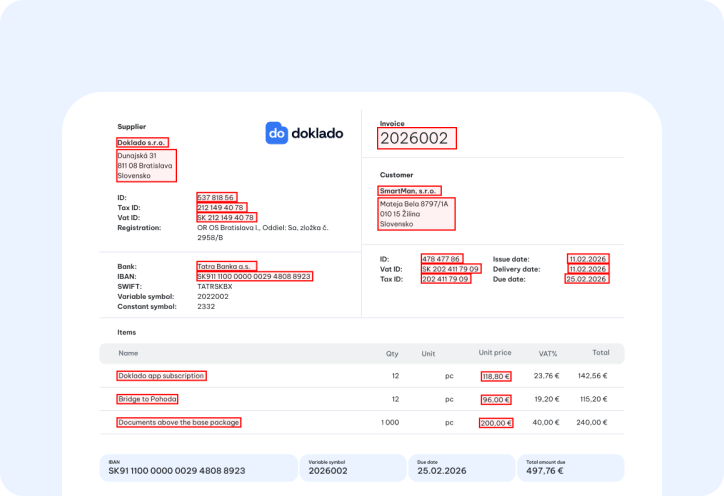Select supplier Tax ID '212 149 40 78'
724x497 pixels.
coord(220,207)
